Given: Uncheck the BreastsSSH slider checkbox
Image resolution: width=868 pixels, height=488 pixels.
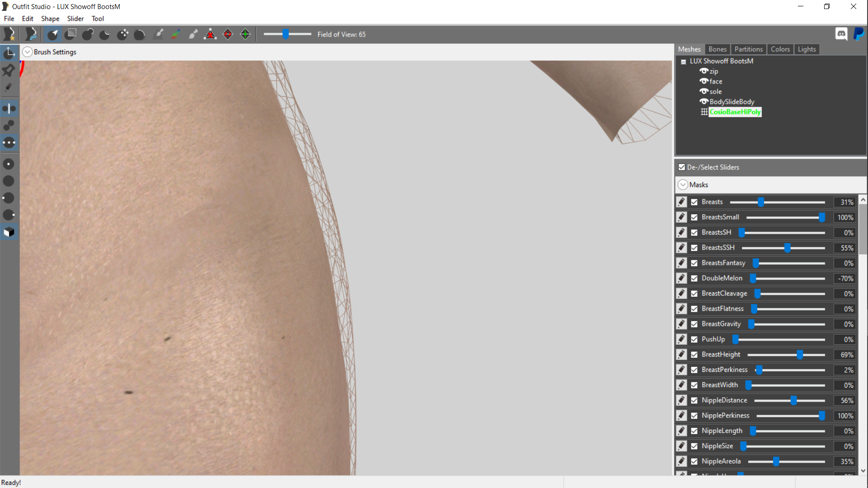Looking at the screenshot, I should (694, 248).
